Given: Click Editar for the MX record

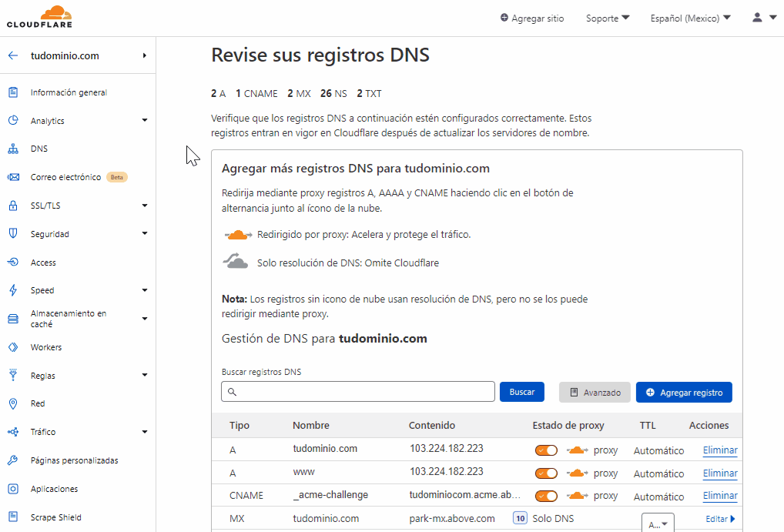Looking at the screenshot, I should (x=720, y=519).
